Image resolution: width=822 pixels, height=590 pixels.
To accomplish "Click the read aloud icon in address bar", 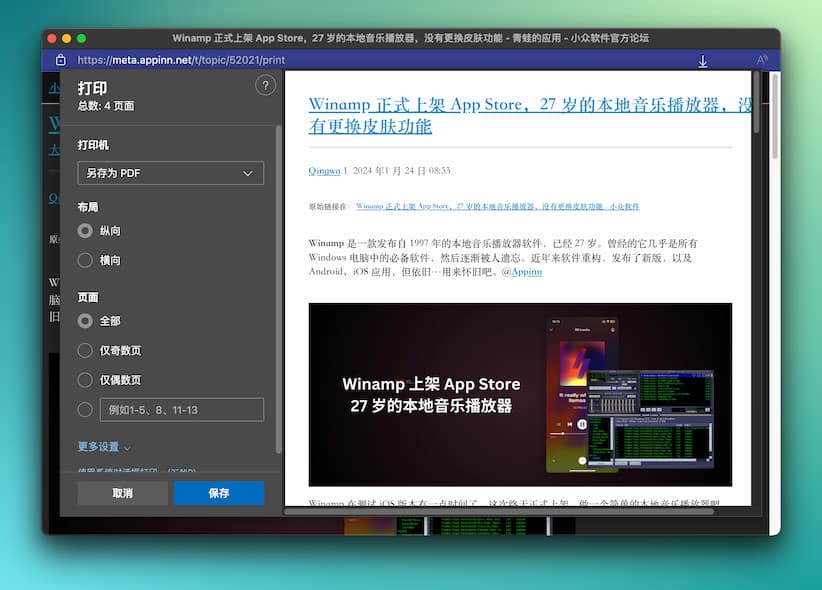I will click(762, 60).
